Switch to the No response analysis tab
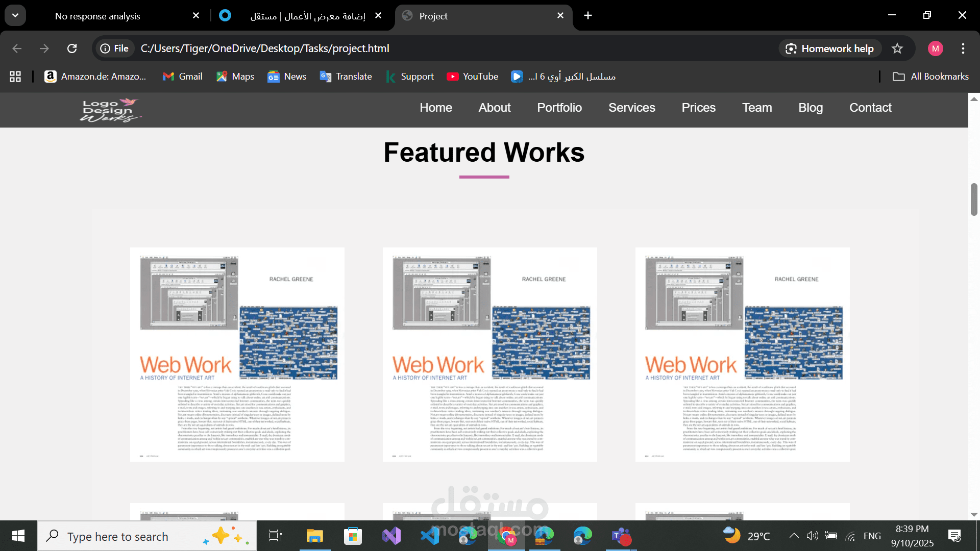This screenshot has width=980, height=551. [97, 16]
